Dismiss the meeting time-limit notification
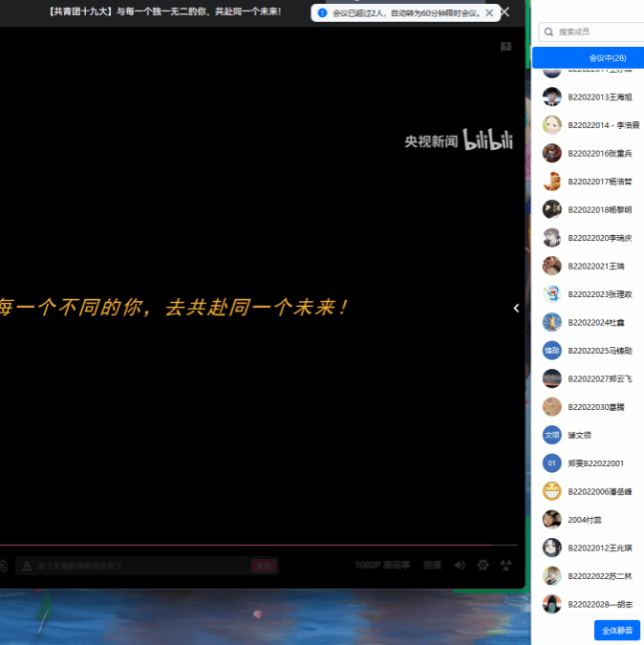 tap(489, 13)
